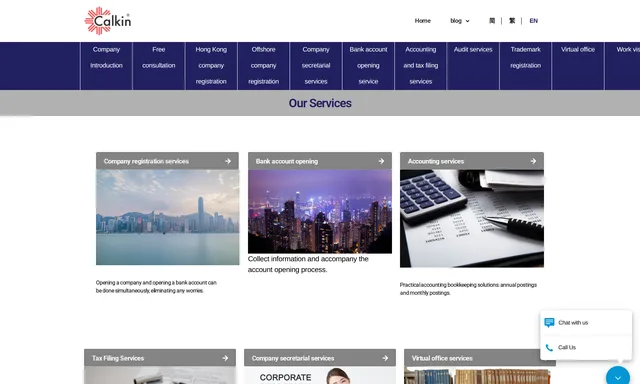Viewport: 640px width, 384px height.
Task: Switch language to Simplified Chinese
Action: coord(492,21)
